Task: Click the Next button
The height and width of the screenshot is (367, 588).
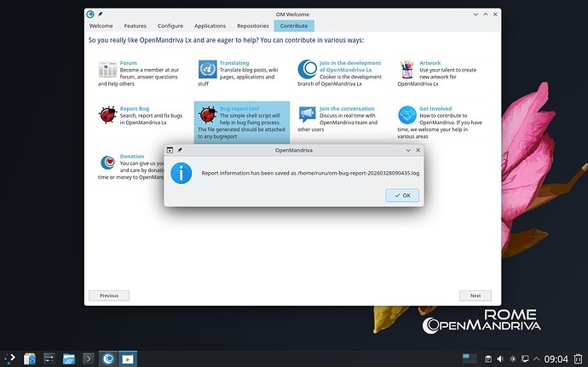Action: (x=476, y=295)
